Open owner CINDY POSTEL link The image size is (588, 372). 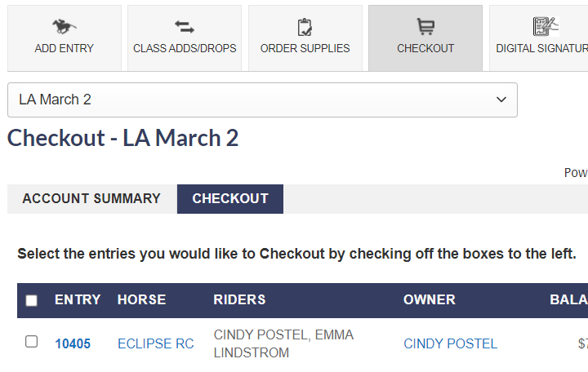(450, 344)
